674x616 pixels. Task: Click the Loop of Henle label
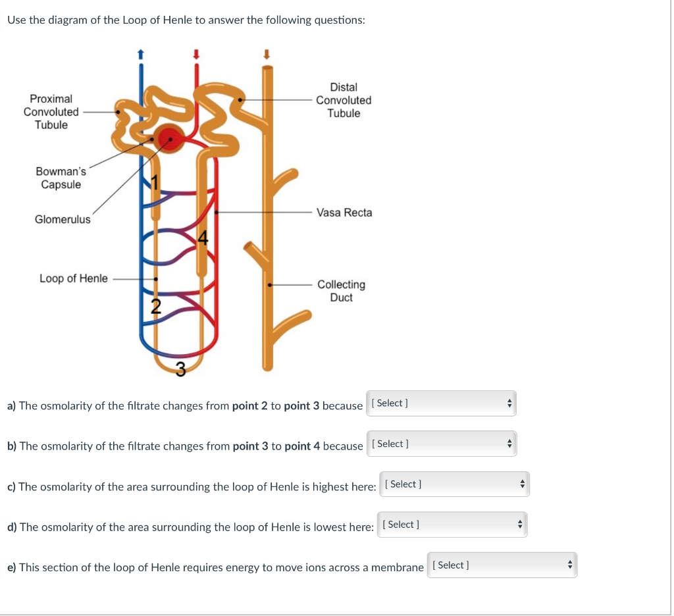[74, 278]
